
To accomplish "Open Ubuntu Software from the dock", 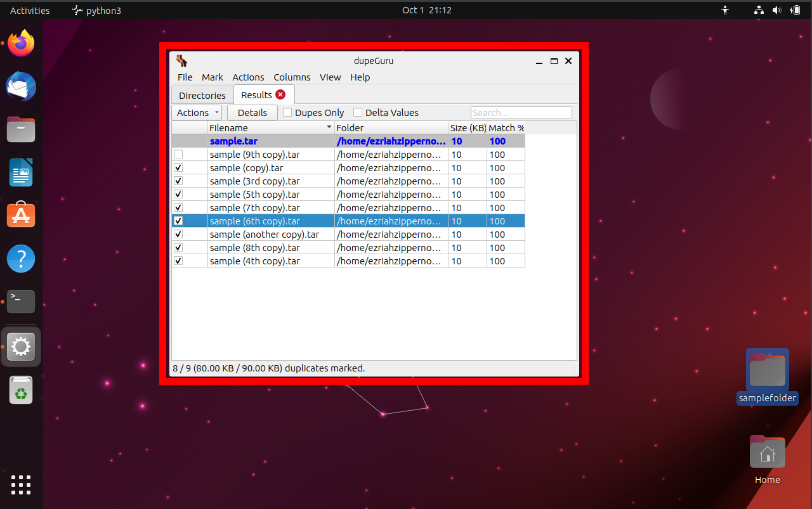I will point(20,215).
